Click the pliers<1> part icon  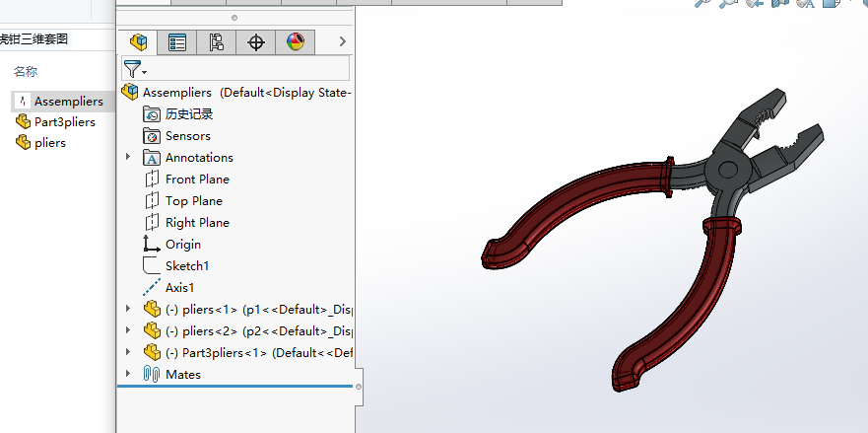tap(152, 309)
